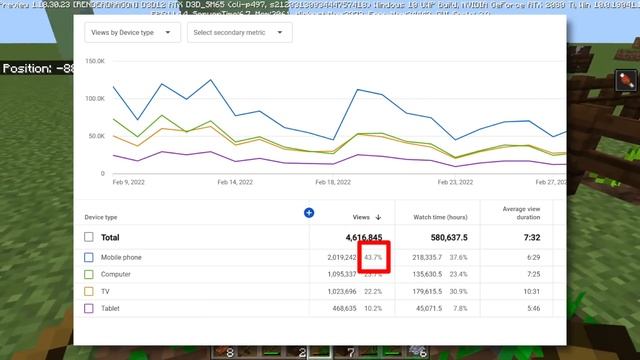Click the Feb 9, 2022 axis label
640x360 pixels.
[x=129, y=182]
